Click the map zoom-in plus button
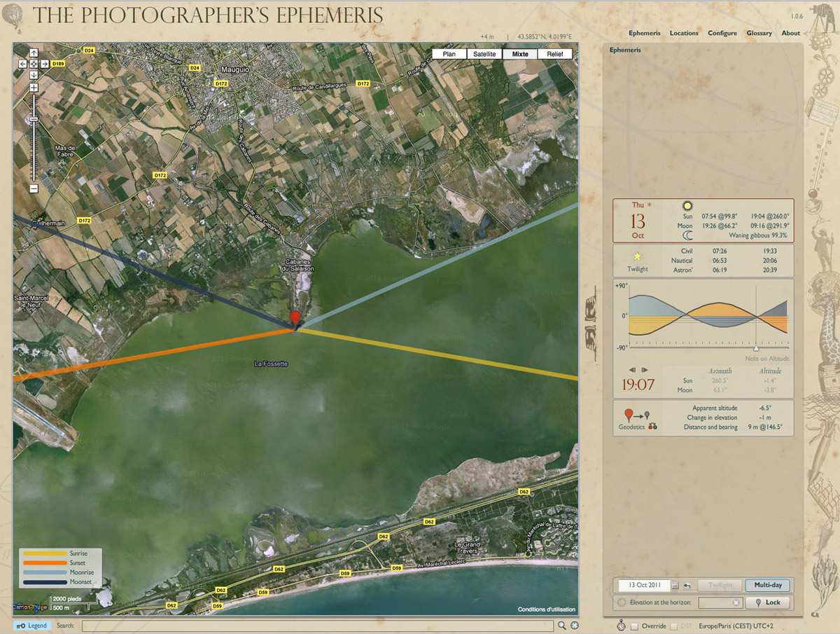The width and height of the screenshot is (840, 634). (33, 88)
